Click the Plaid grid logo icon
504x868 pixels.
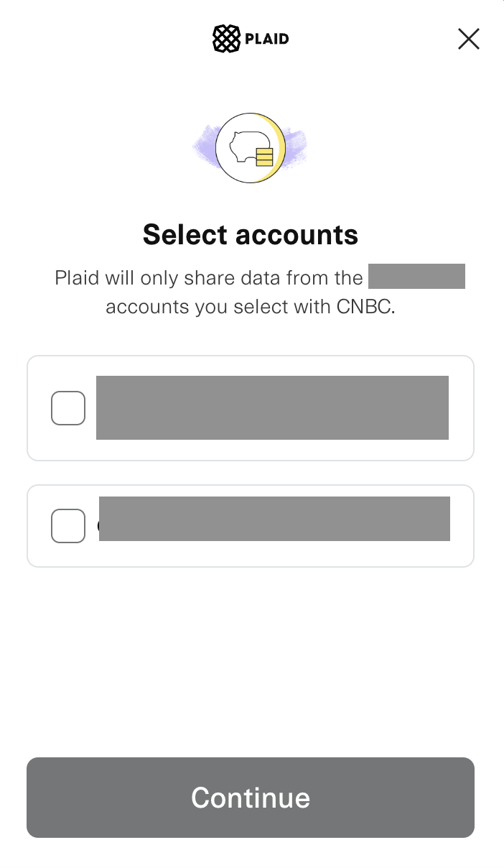(x=226, y=39)
